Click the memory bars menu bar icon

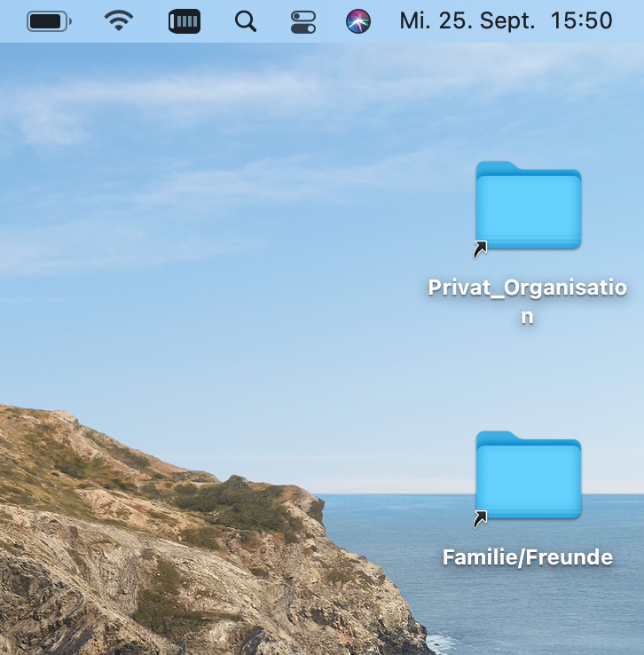click(184, 20)
